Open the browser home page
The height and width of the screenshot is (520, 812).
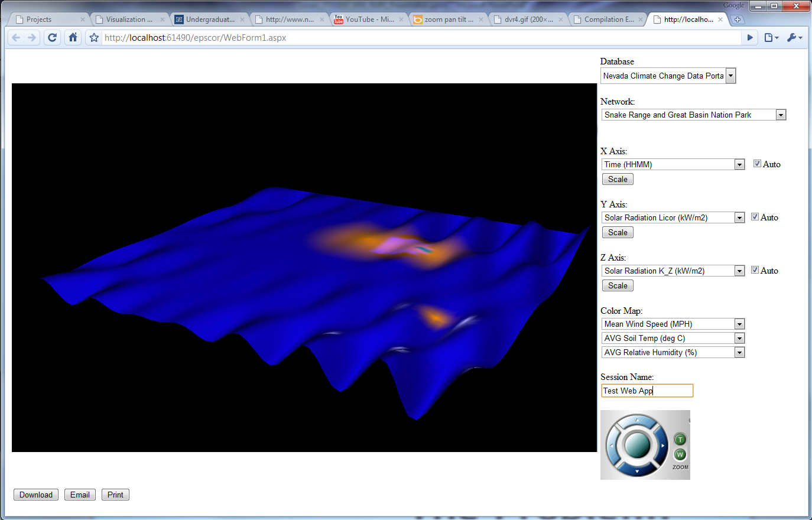(73, 38)
